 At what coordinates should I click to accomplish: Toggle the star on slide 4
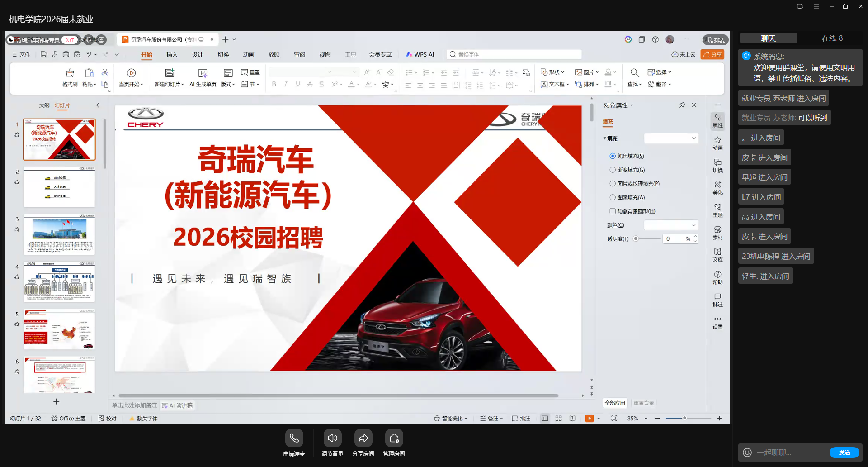17,276
